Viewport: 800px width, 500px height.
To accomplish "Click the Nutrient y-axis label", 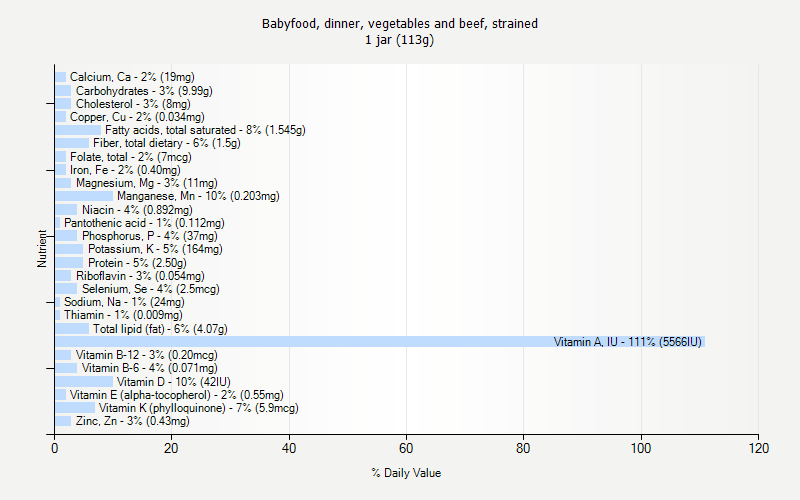I will (x=41, y=249).
